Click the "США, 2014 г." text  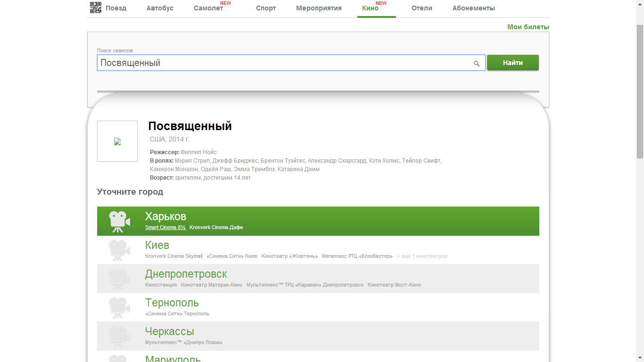pos(170,139)
